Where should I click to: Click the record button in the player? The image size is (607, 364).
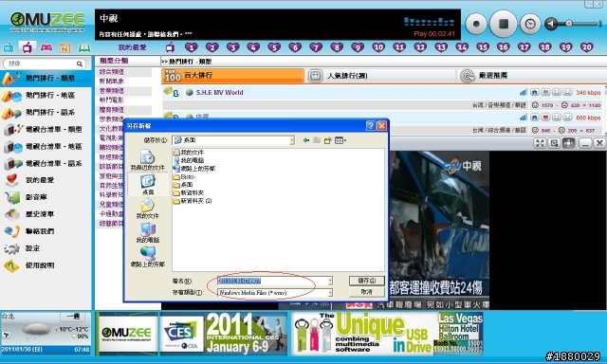point(476,24)
